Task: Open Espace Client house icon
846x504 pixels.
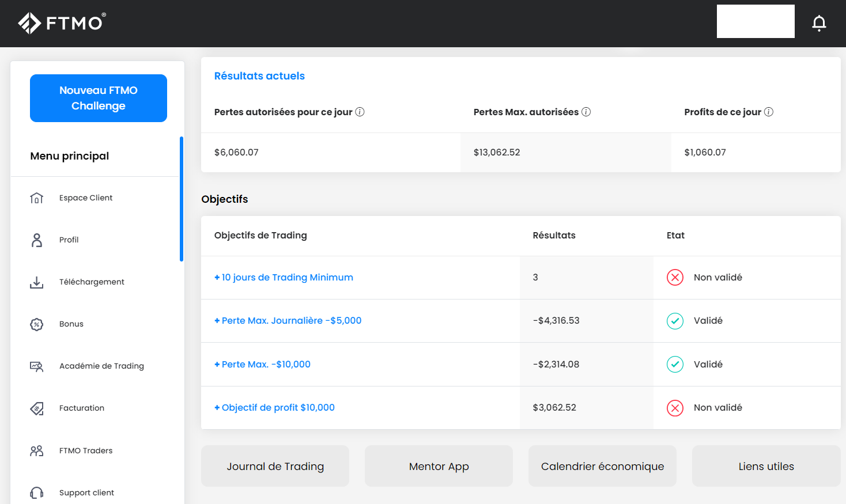Action: pos(37,198)
